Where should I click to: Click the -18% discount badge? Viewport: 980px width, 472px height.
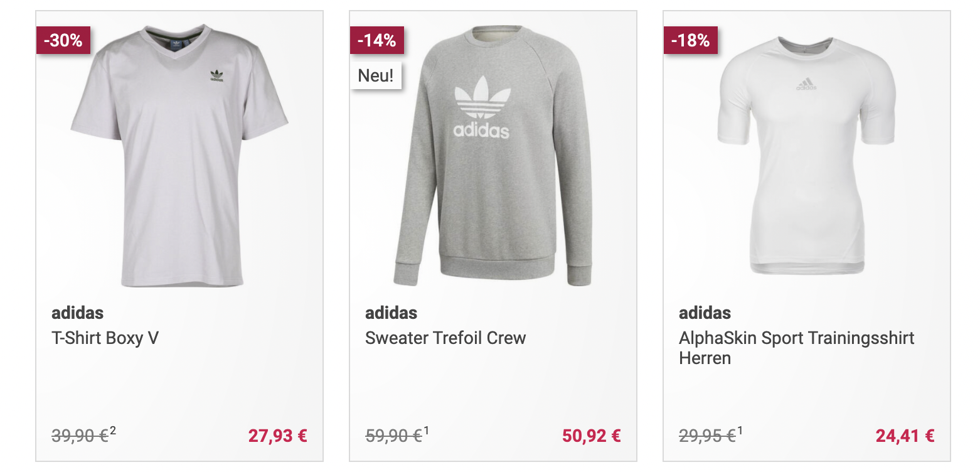tap(691, 41)
